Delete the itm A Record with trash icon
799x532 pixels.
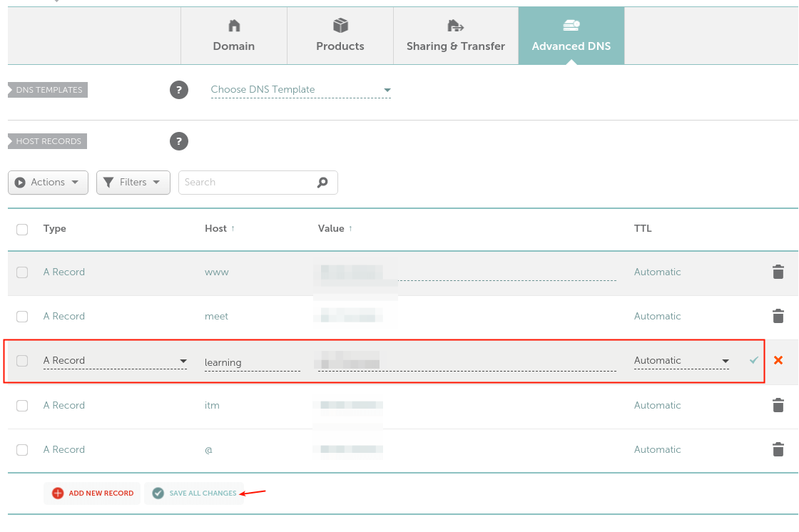tap(778, 405)
